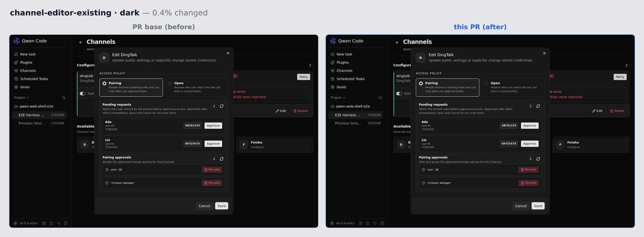This screenshot has height=237, width=644.
Task: Collapse the sidebar via icon in the before panel
Action: pos(66,223)
